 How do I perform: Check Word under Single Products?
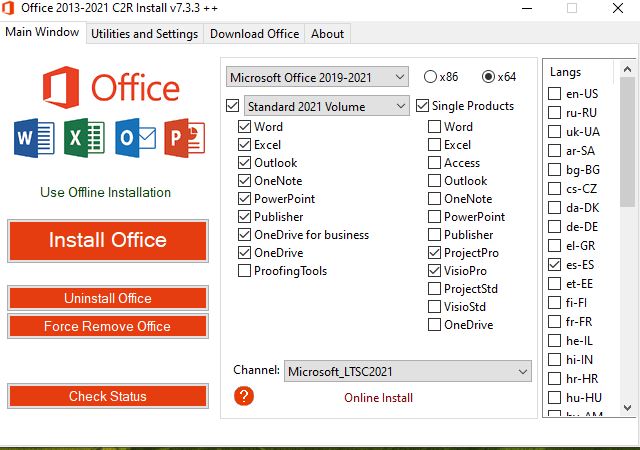coord(434,127)
